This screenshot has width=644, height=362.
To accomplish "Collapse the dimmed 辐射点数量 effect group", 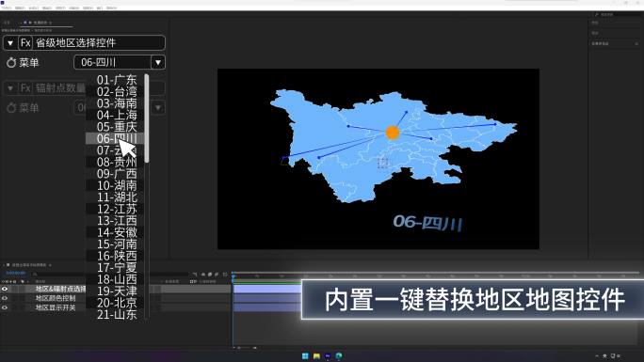I will click(10, 87).
